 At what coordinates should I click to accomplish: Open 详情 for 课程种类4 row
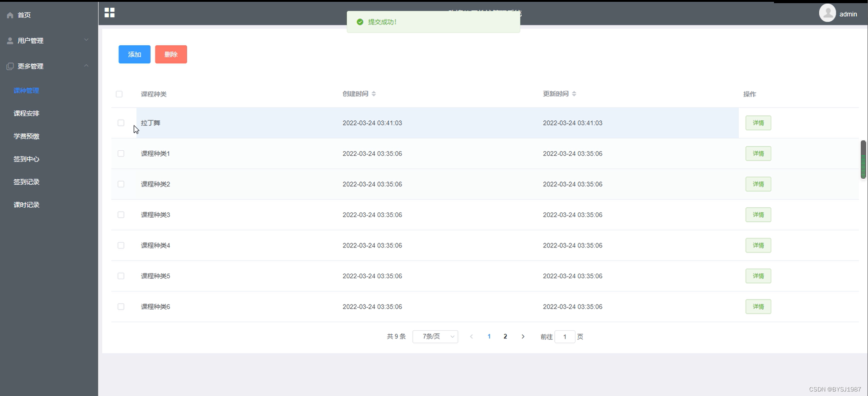click(758, 245)
